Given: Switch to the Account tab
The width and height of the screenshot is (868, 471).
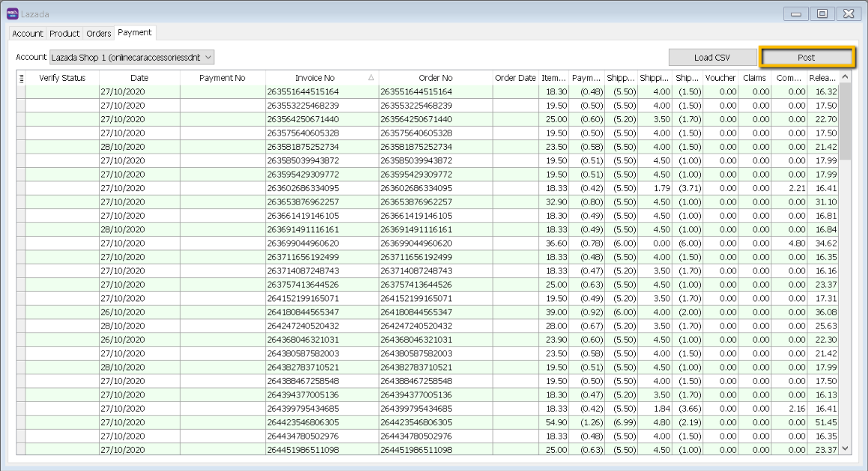Looking at the screenshot, I should tap(28, 34).
